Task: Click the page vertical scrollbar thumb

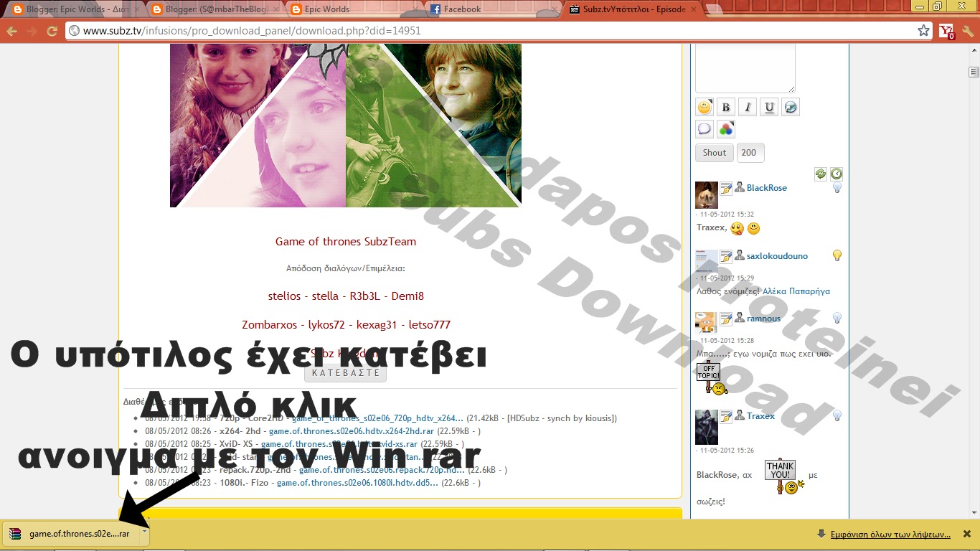Action: [x=974, y=72]
